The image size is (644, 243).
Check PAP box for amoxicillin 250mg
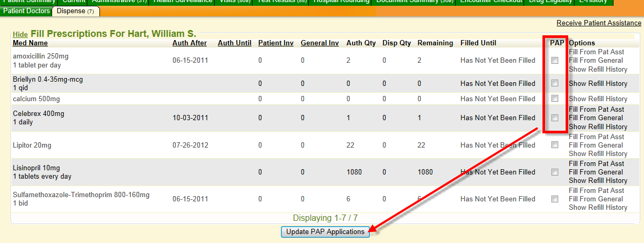click(555, 61)
